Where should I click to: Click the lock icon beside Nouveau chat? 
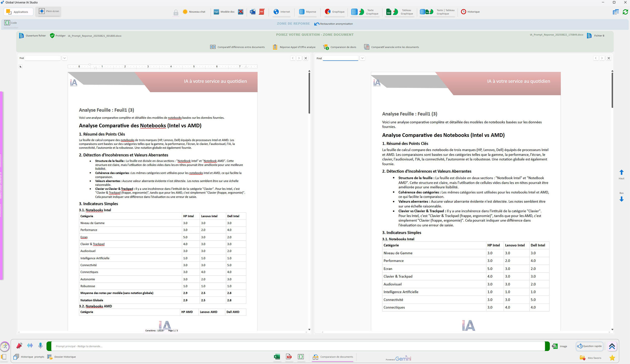point(176,12)
